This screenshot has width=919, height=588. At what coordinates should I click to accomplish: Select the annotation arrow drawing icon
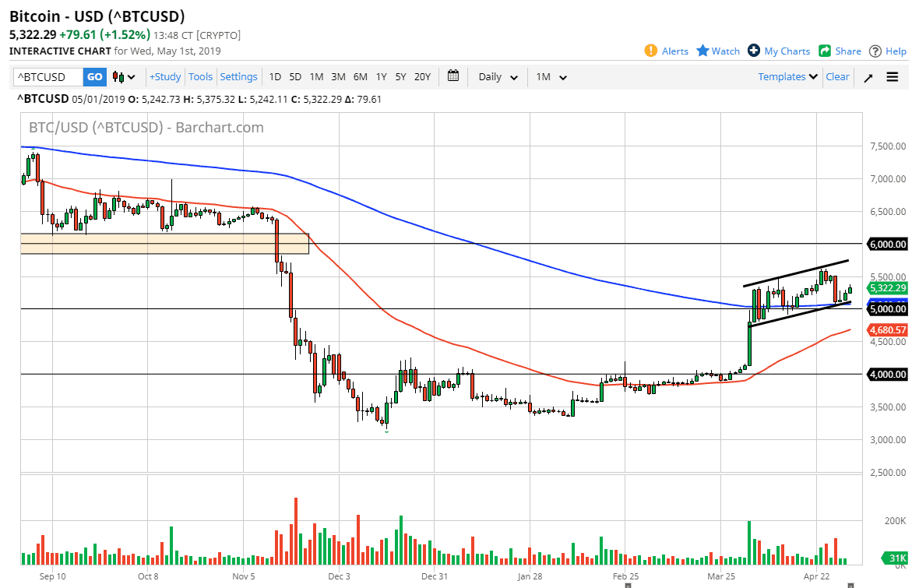pos(868,77)
